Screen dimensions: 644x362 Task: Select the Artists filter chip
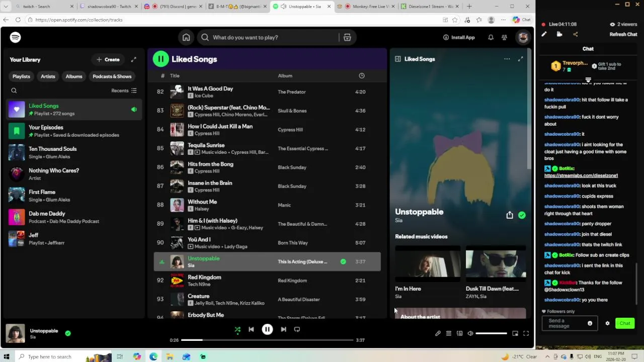point(48,76)
